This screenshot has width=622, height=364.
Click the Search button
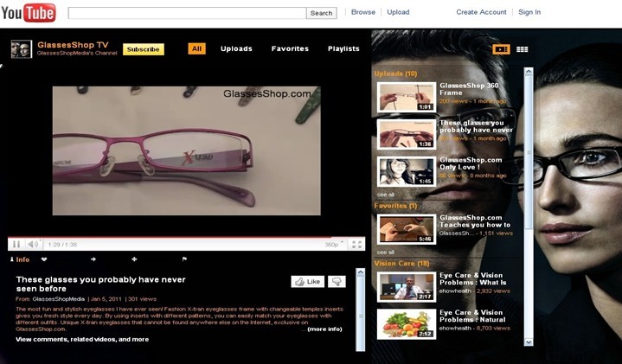coord(321,13)
